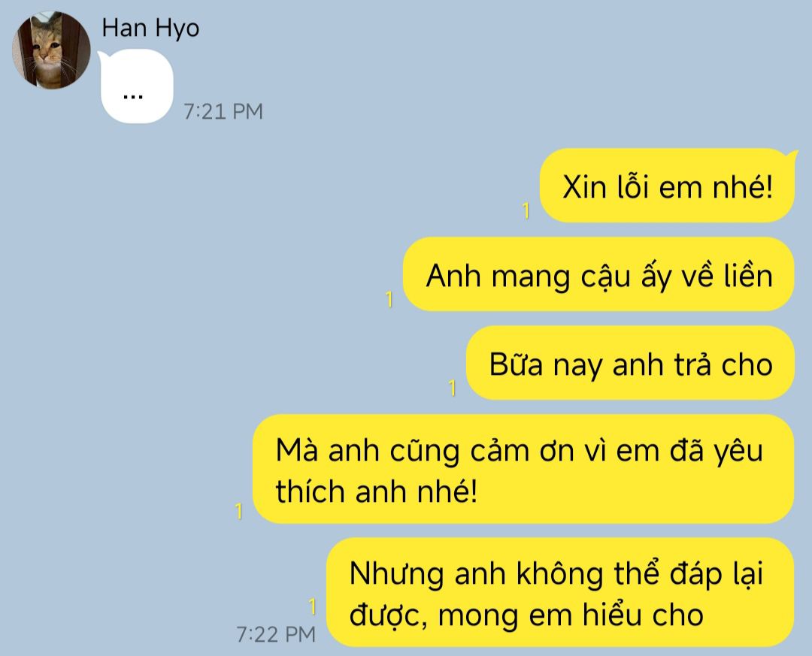Image resolution: width=812 pixels, height=656 pixels.
Task: Tap the unread count beside 'Xin lỗi em nhé!'
Action: 526,210
